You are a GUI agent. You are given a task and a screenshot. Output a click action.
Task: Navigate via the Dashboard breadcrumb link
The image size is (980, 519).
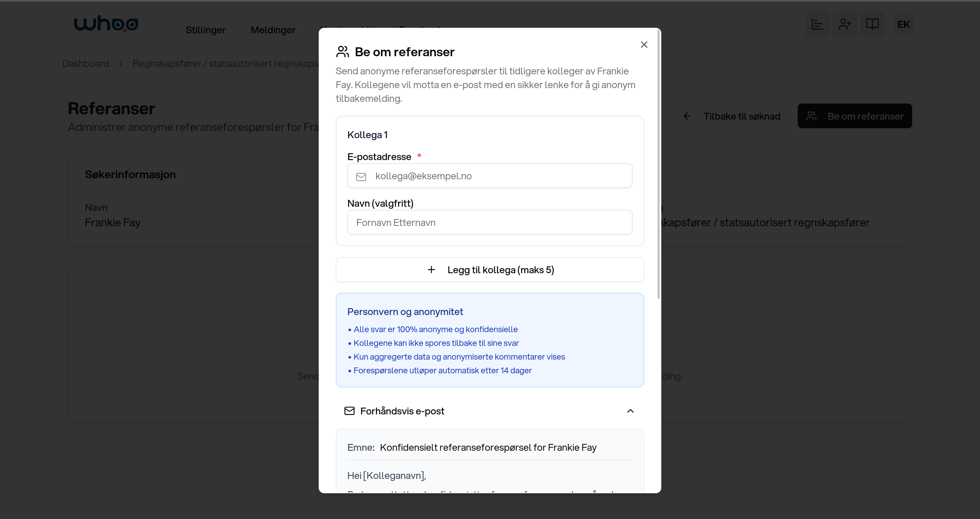[x=85, y=63]
